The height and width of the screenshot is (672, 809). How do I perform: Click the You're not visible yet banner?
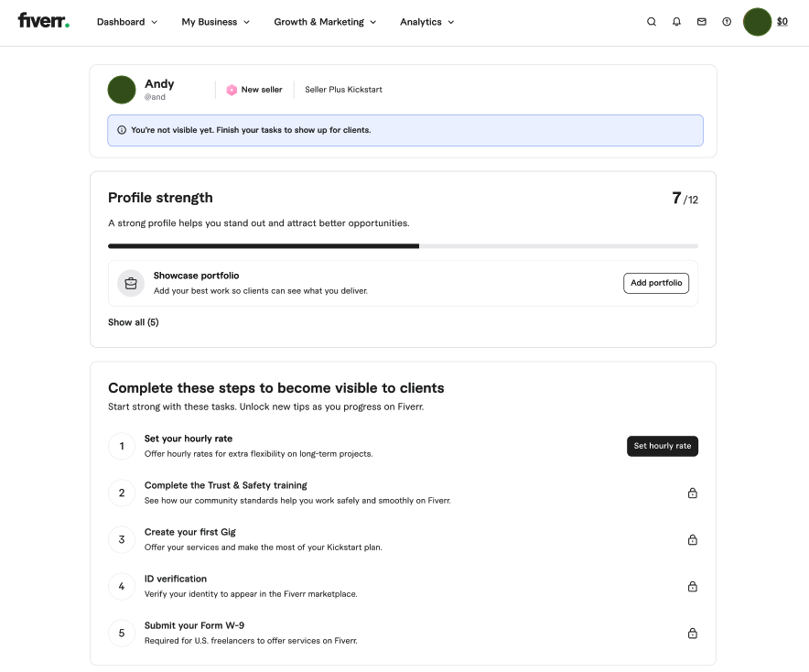[x=405, y=130]
